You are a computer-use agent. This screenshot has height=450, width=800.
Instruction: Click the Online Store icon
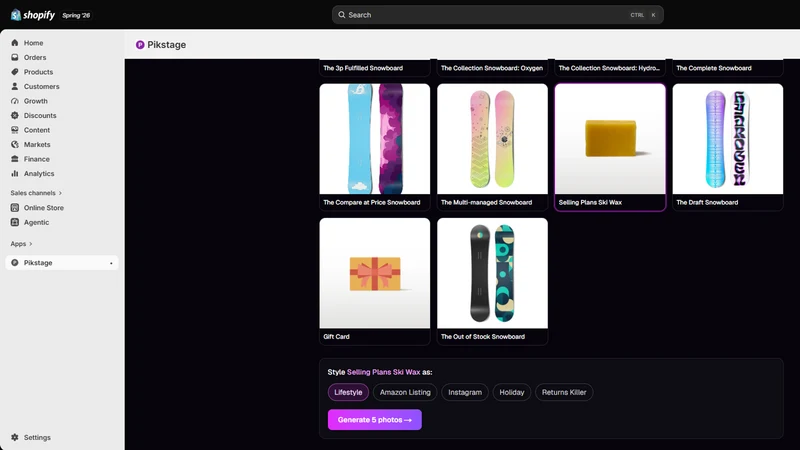15,208
